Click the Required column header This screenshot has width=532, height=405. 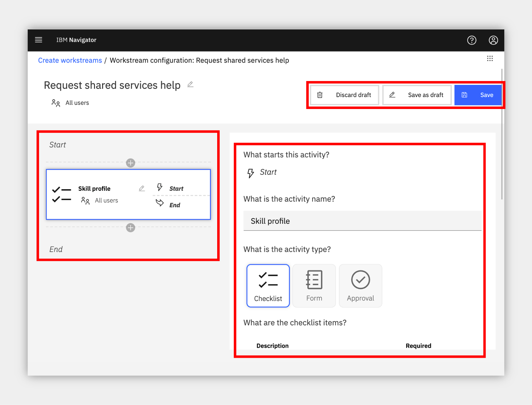pyautogui.click(x=418, y=346)
